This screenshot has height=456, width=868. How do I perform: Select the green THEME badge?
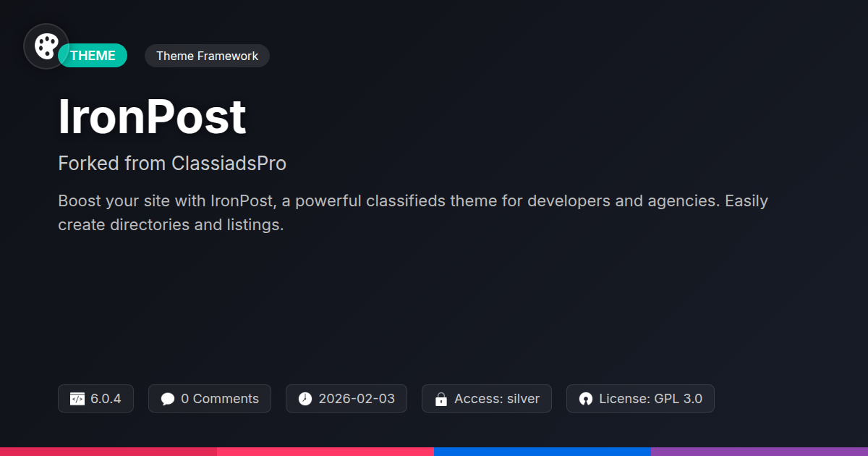click(x=93, y=56)
